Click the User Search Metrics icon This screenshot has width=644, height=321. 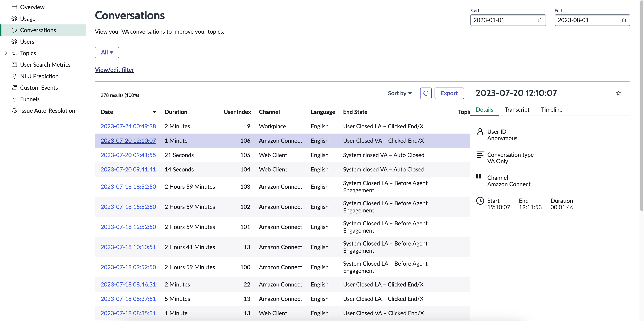14,65
